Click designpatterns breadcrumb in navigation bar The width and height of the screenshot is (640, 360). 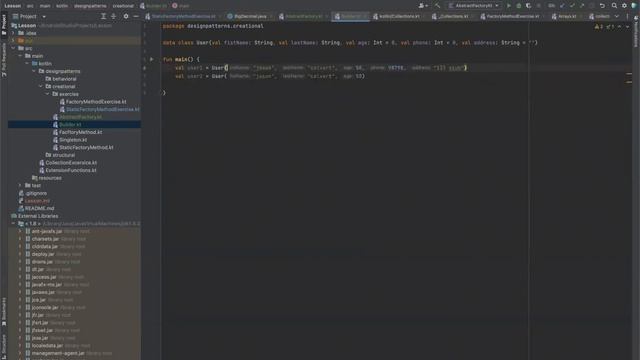pos(90,6)
